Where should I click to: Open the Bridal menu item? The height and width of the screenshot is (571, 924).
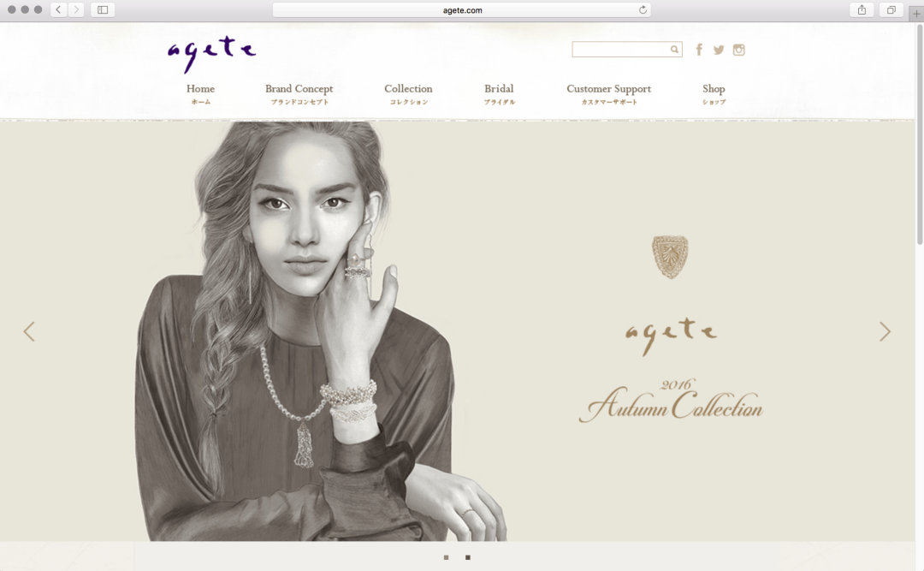(x=499, y=94)
